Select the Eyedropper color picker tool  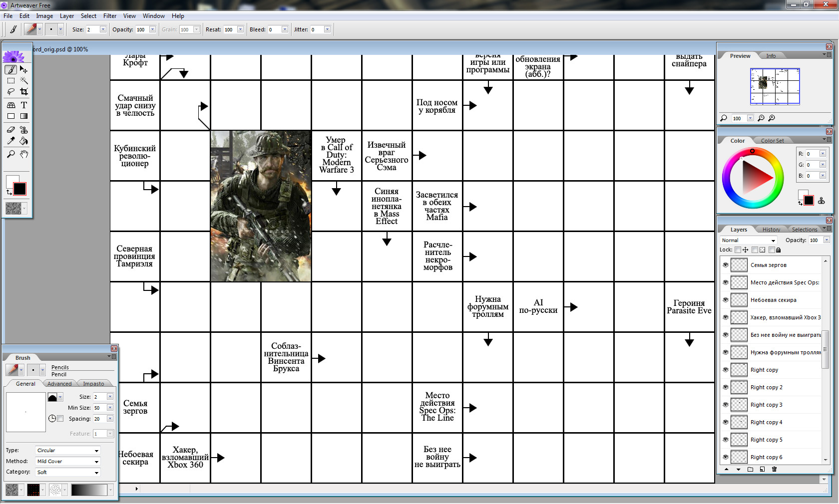11,141
